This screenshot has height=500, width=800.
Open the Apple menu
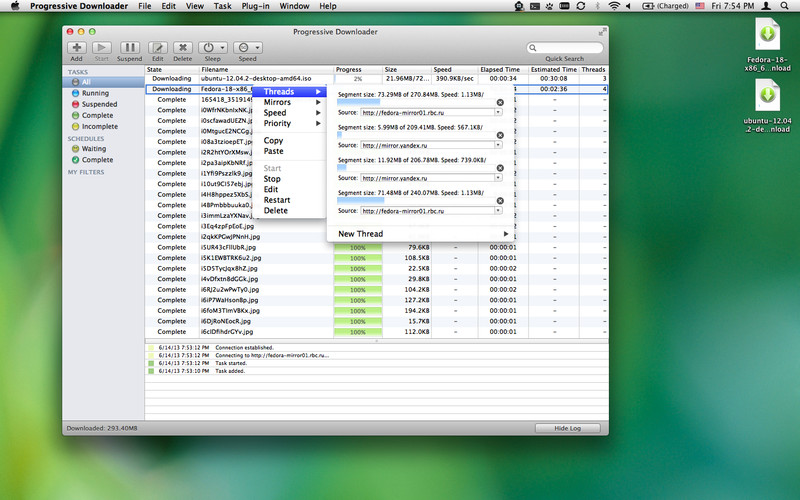(15, 6)
